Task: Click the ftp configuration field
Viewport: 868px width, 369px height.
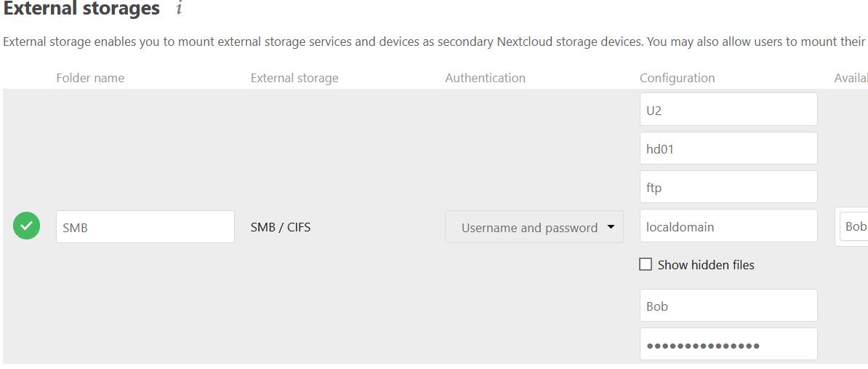Action: click(x=728, y=188)
